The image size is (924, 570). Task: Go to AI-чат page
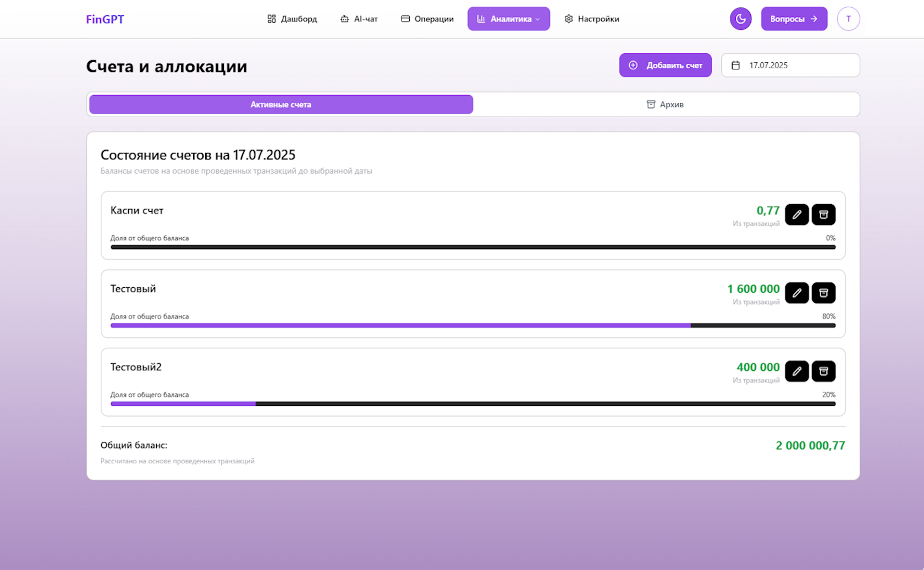359,19
